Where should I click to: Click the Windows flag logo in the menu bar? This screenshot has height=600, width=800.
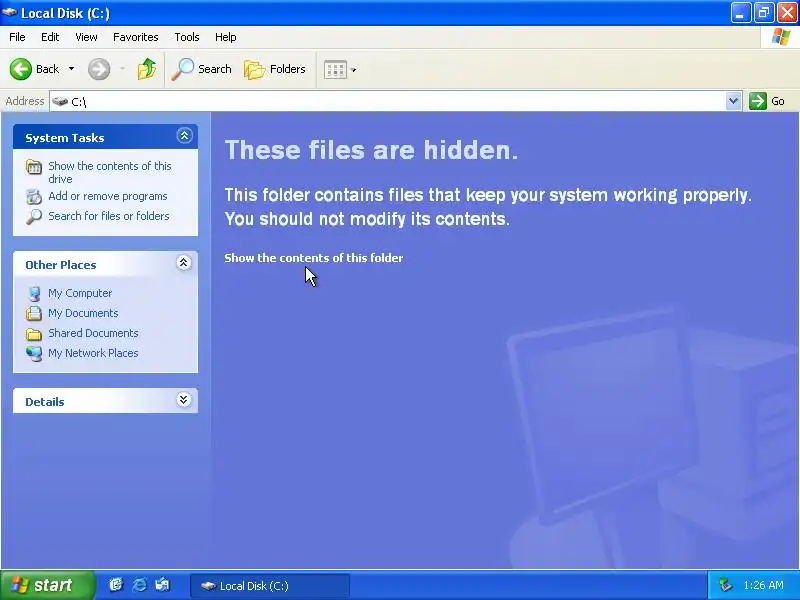[781, 37]
